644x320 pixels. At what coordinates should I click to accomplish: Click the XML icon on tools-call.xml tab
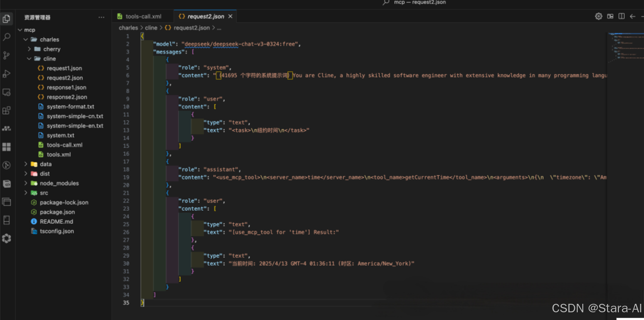(x=120, y=16)
